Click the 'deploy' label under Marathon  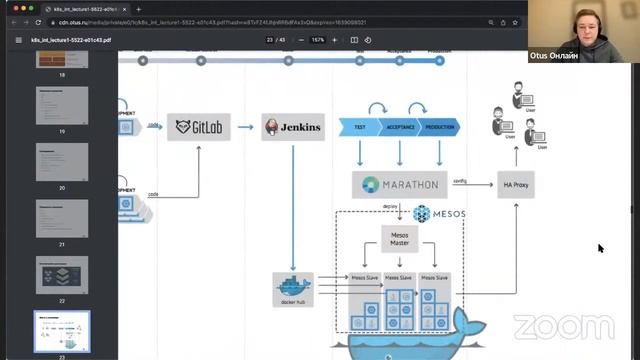[x=390, y=207]
